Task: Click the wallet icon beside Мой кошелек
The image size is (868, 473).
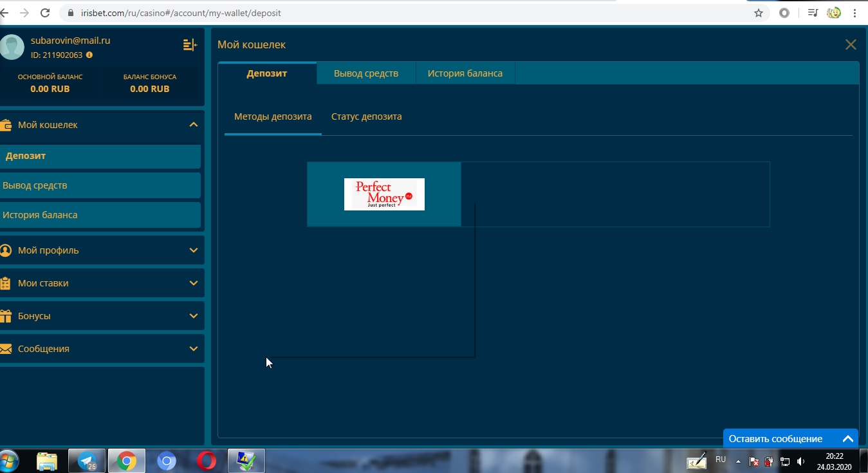Action: pyautogui.click(x=6, y=125)
